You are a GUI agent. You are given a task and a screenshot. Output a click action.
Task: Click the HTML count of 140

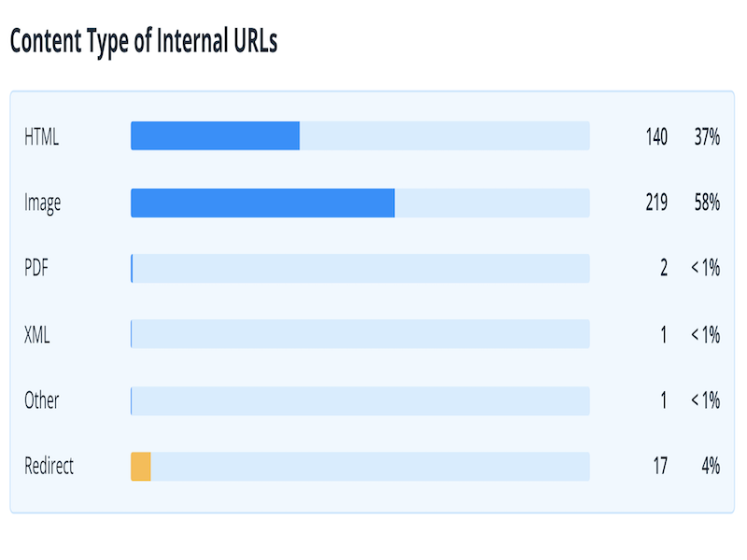pos(656,136)
